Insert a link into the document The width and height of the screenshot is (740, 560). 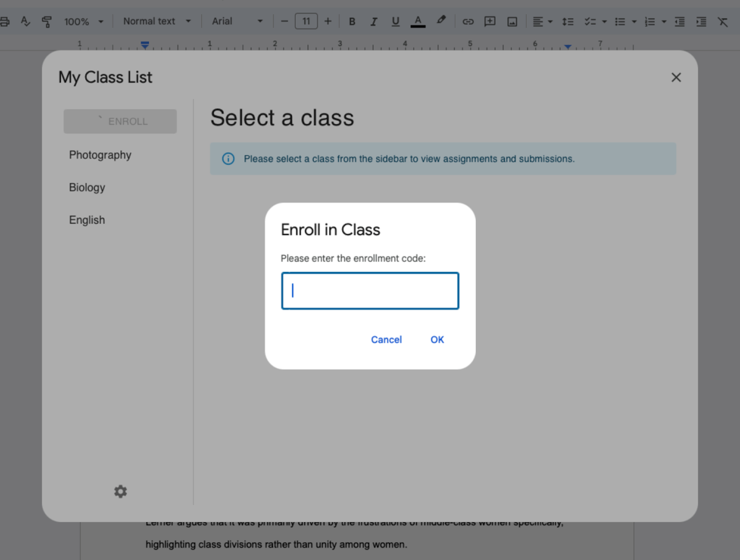467,21
